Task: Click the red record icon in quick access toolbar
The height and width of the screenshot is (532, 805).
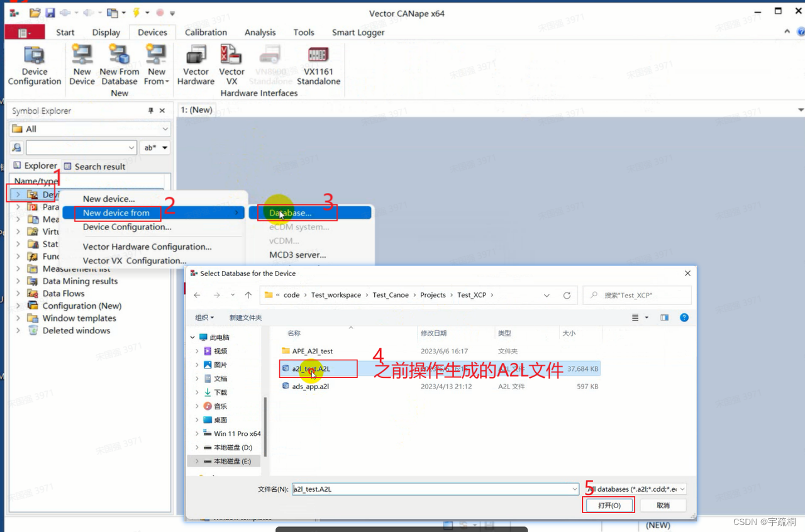Action: [x=160, y=13]
